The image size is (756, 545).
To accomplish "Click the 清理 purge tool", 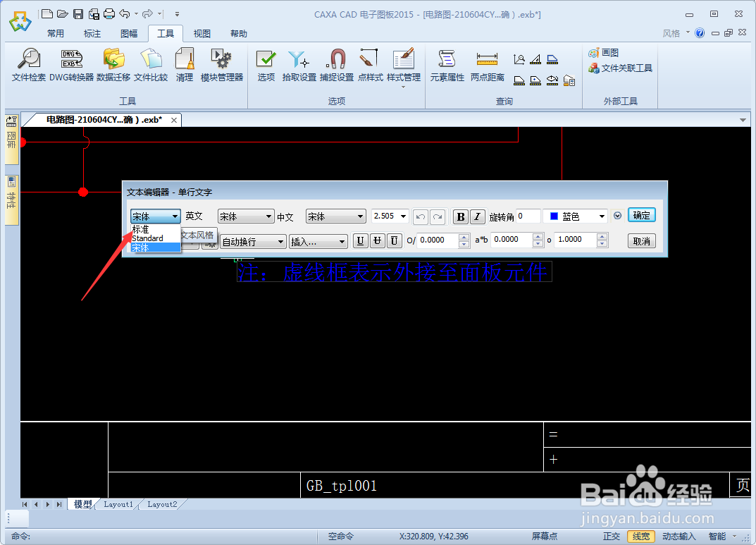I will pyautogui.click(x=184, y=65).
